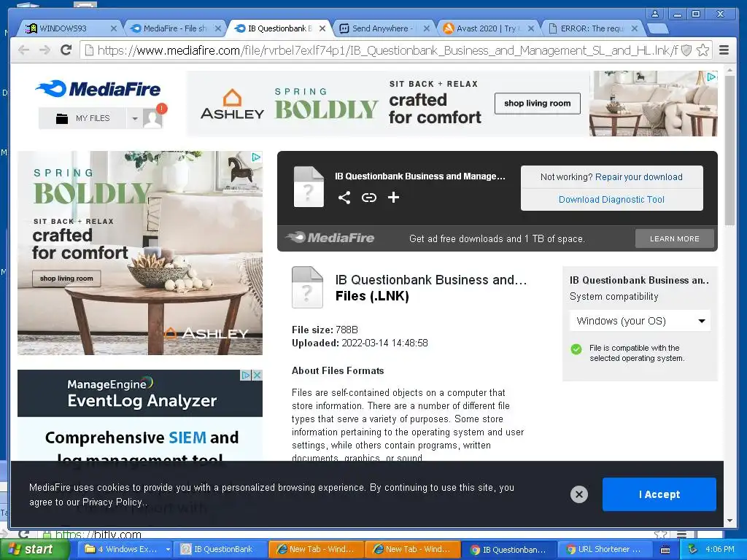Open the ManageEngine EventLog Analyzer ad

click(140, 415)
